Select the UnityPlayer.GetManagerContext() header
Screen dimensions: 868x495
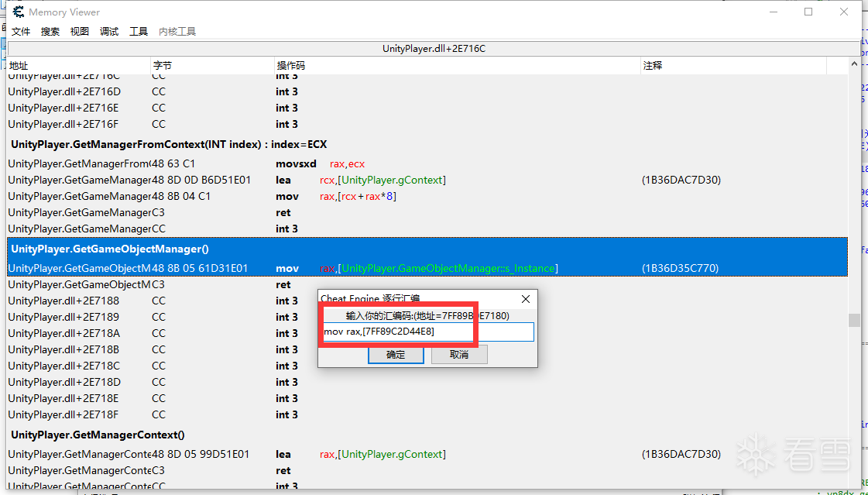point(427,435)
